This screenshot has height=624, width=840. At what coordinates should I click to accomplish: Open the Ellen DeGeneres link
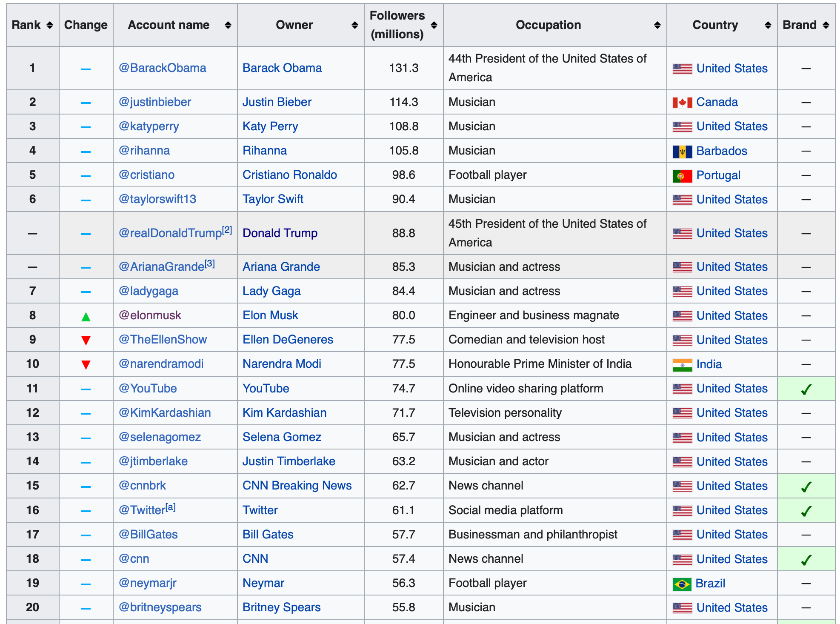288,340
